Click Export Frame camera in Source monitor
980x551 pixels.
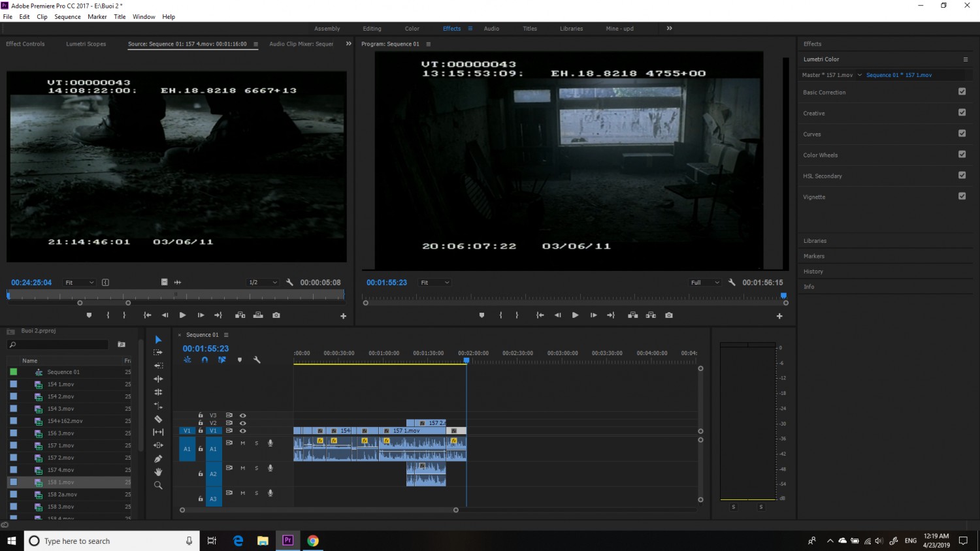coord(276,315)
